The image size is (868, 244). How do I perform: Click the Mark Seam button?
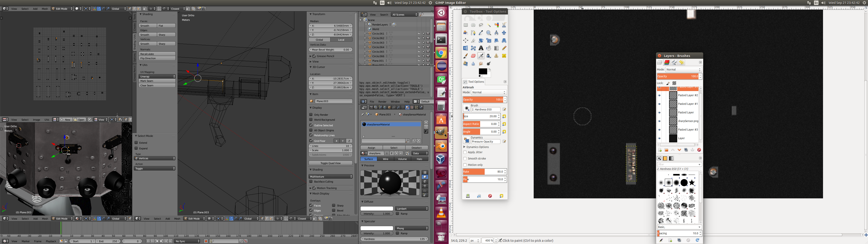tap(157, 81)
